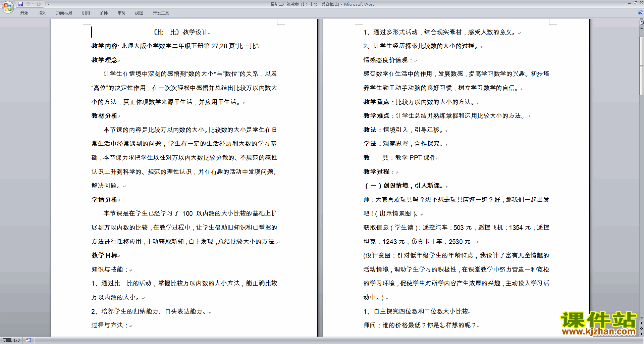Open the 插入 ribbon tab
Viewport: 644px width, 344px height.
[x=42, y=13]
